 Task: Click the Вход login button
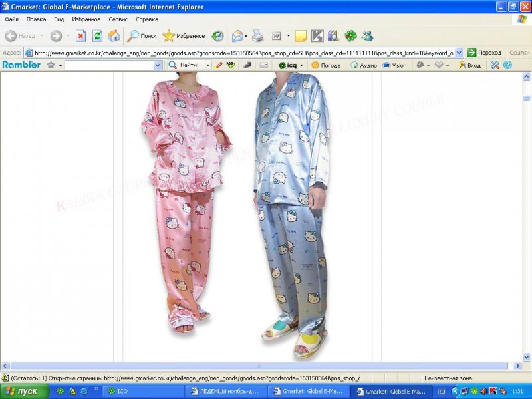click(x=469, y=65)
